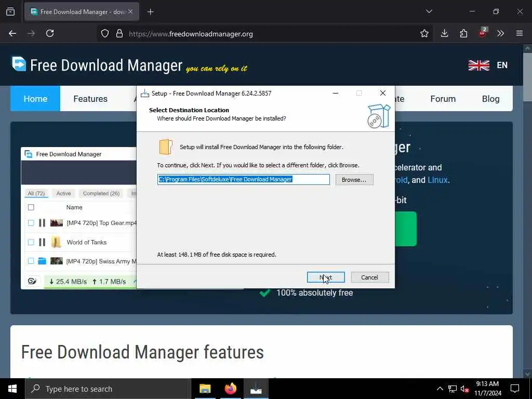
Task: Click the taskbar search box
Action: click(x=108, y=389)
